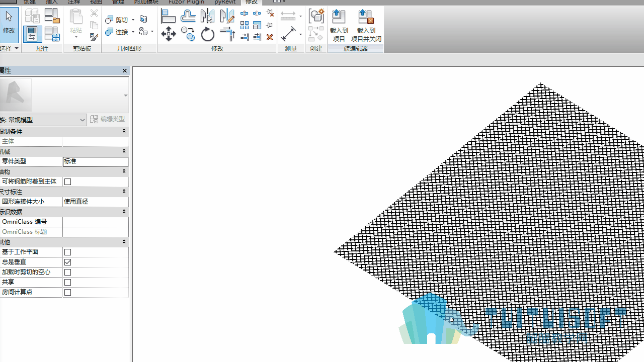The width and height of the screenshot is (644, 362).
Task: Select the Offset tool icon
Action: (x=188, y=16)
